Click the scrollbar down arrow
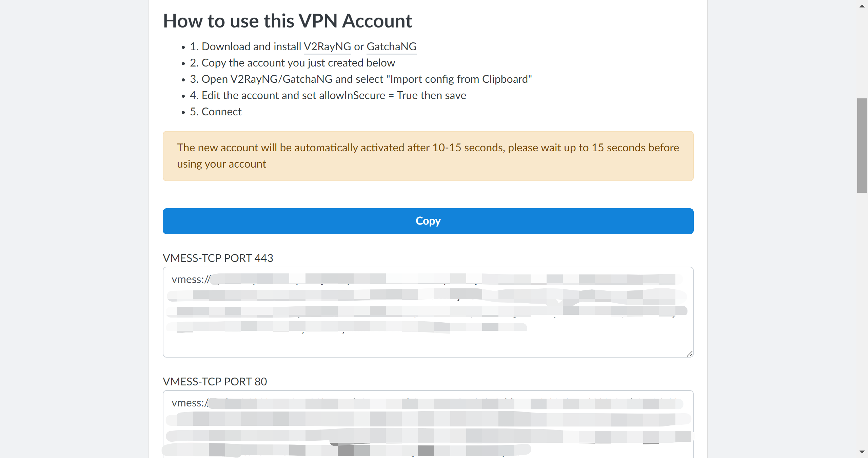The height and width of the screenshot is (458, 868). [x=862, y=452]
